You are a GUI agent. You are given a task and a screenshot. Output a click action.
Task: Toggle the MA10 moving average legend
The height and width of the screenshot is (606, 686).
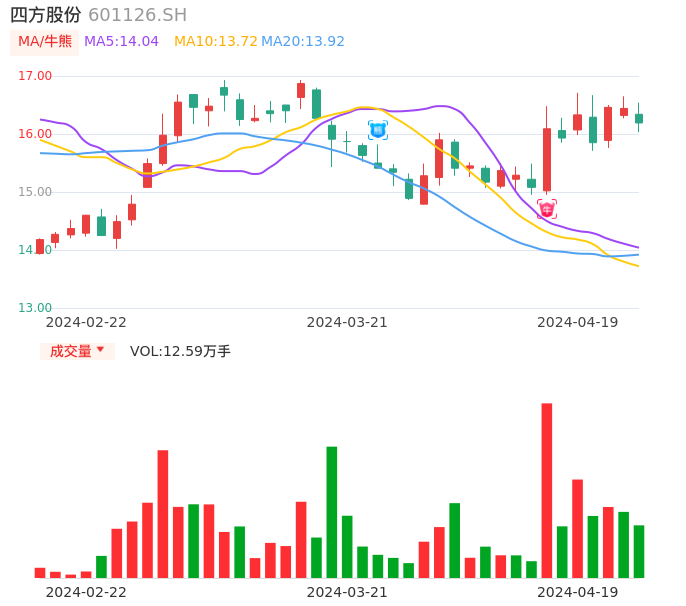coord(215,42)
